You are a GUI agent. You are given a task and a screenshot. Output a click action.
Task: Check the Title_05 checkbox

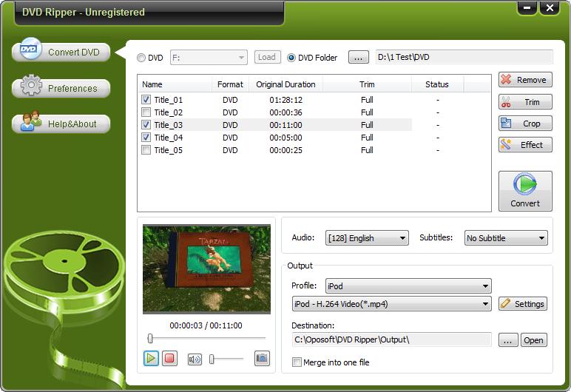pyautogui.click(x=146, y=150)
